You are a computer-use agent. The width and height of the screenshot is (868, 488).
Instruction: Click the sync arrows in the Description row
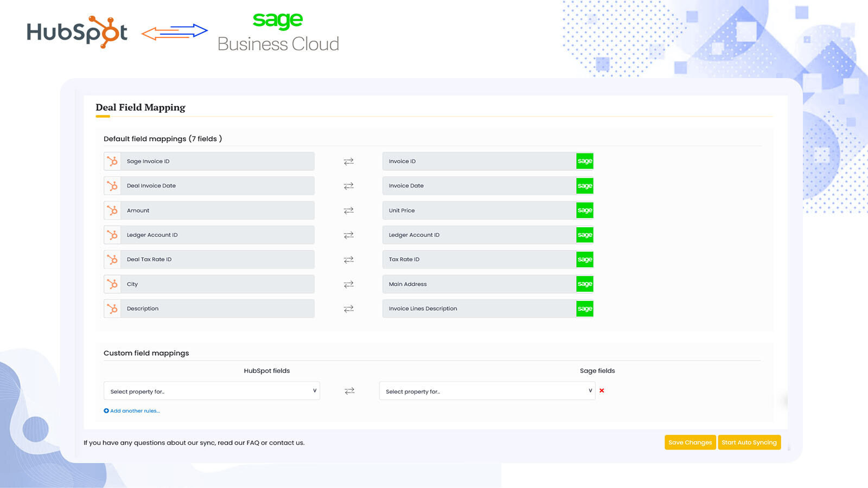point(348,309)
